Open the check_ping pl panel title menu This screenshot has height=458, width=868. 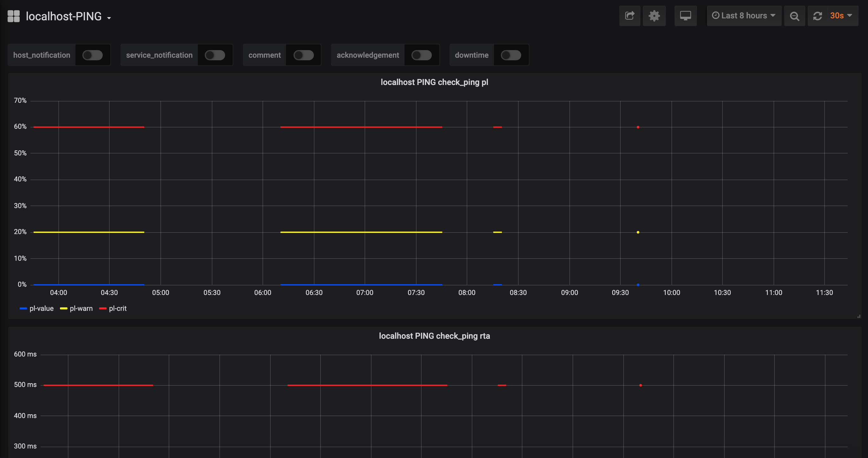click(434, 82)
